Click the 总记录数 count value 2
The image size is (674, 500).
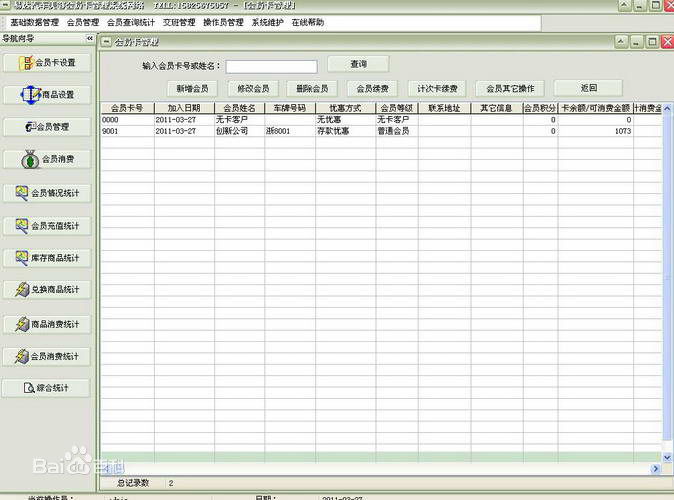[x=171, y=483]
